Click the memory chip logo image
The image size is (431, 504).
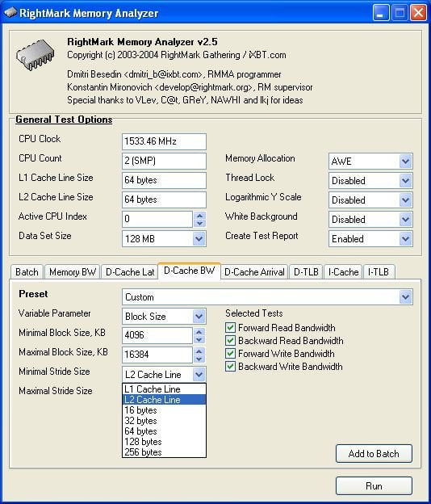[36, 55]
